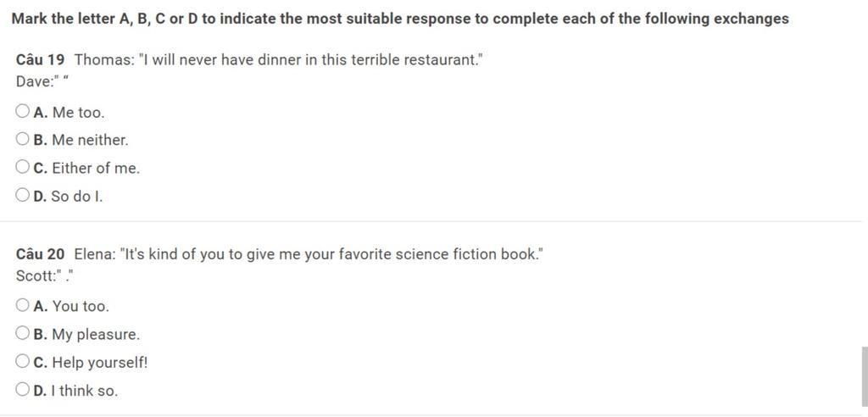Click the 'Câu 20' question label
This screenshot has height=417, width=868.
tap(41, 254)
